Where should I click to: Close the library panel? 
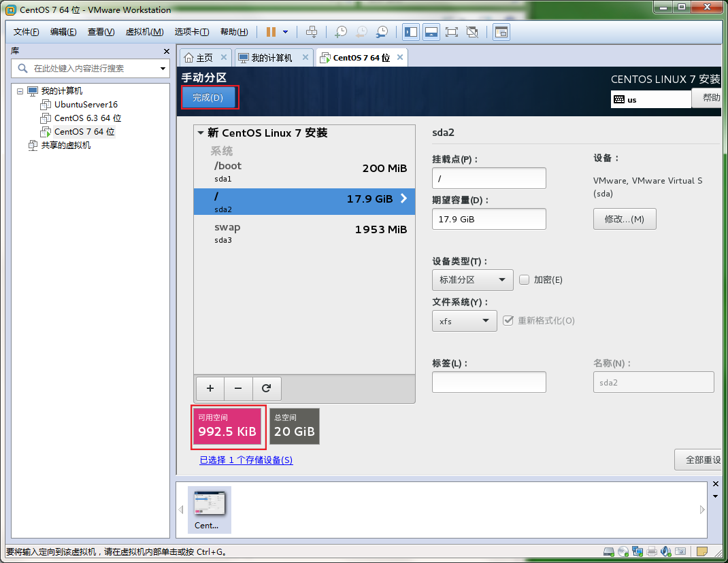166,51
